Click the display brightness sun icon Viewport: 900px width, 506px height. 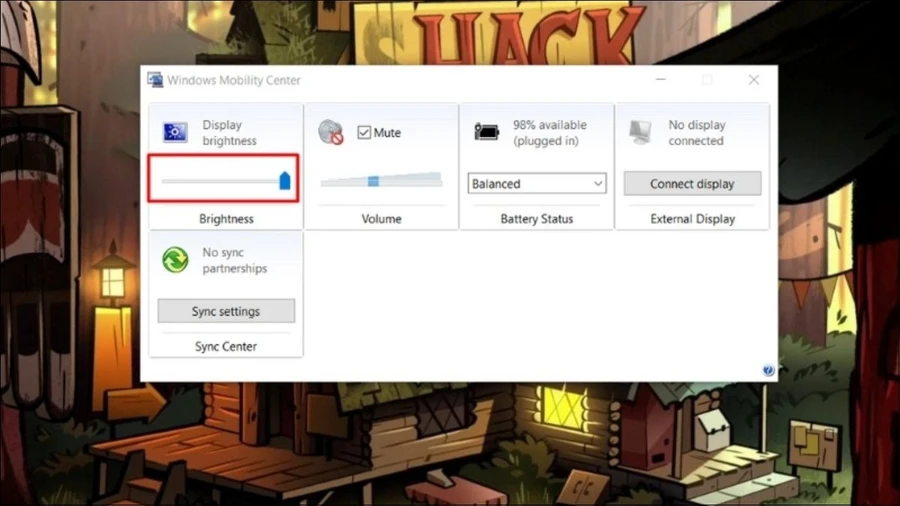coord(175,133)
